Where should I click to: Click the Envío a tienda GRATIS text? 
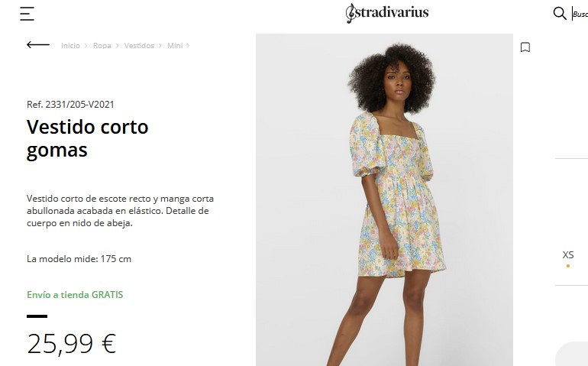click(75, 295)
